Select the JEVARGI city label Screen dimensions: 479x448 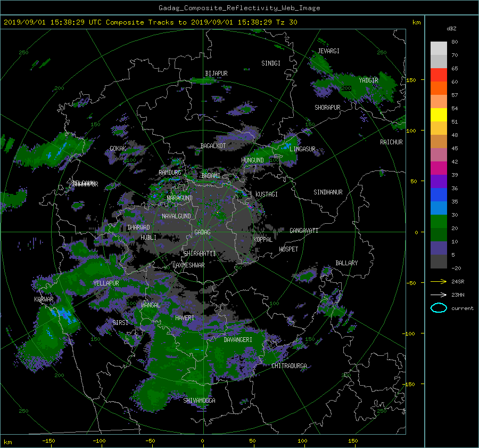[328, 51]
